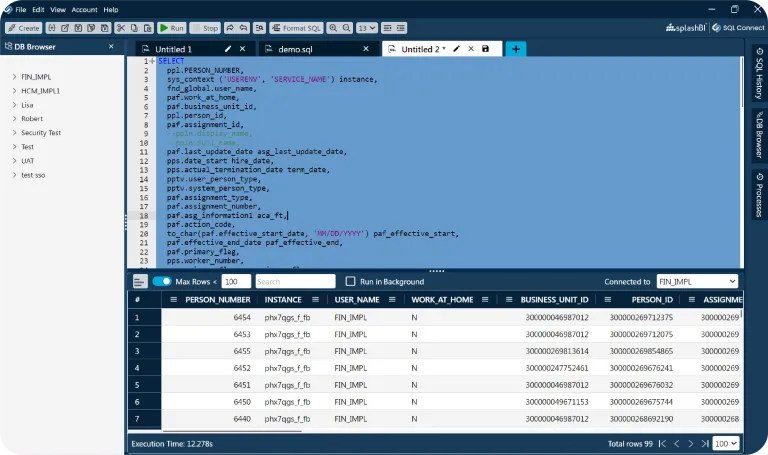Rename Untitled 1 tab with pencil icon
Viewport: 768px width, 455px height.
(228, 49)
